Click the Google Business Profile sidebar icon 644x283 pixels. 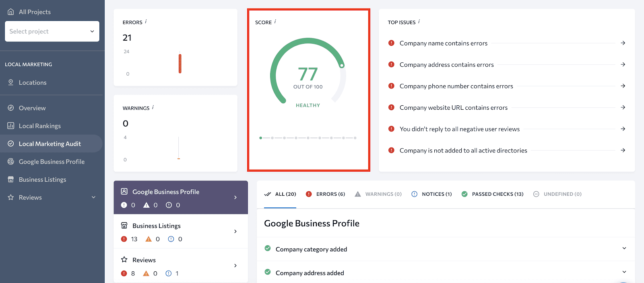click(11, 162)
